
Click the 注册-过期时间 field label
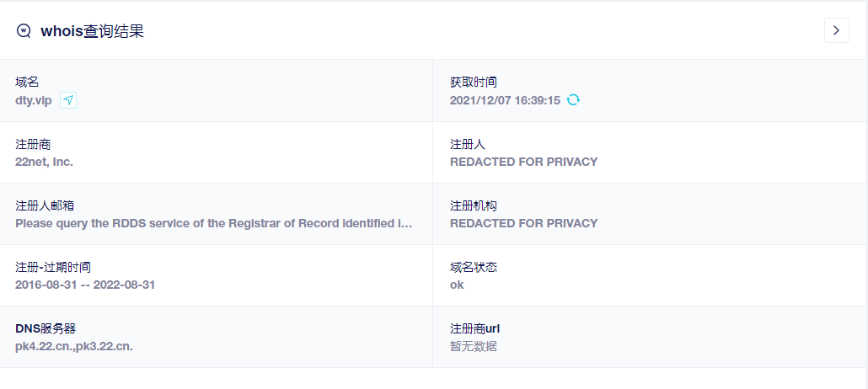coord(52,267)
